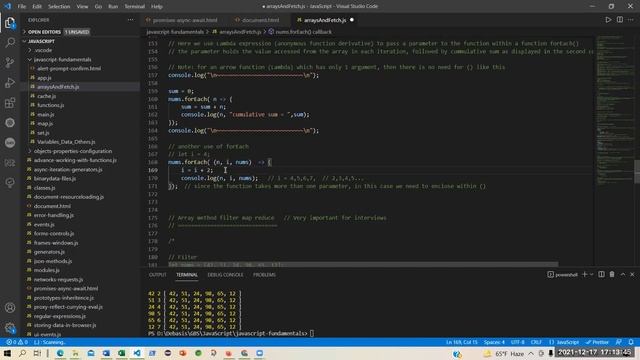Click the feedback icon in status bar
This screenshot has width=640, height=360.
point(619,342)
